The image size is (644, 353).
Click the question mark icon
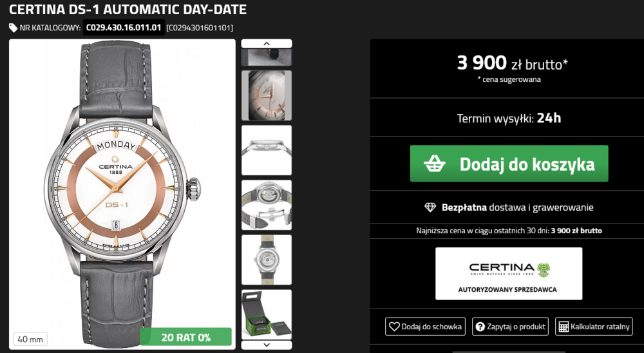point(480,327)
